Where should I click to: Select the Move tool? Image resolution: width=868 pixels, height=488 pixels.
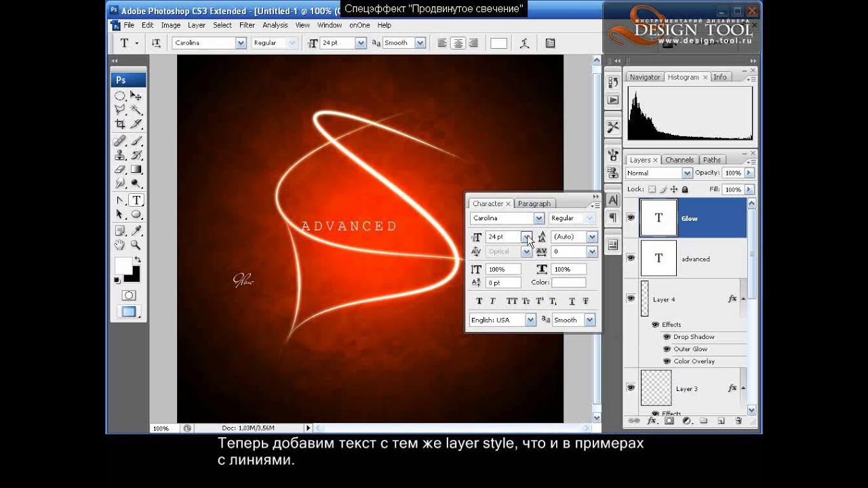(136, 96)
